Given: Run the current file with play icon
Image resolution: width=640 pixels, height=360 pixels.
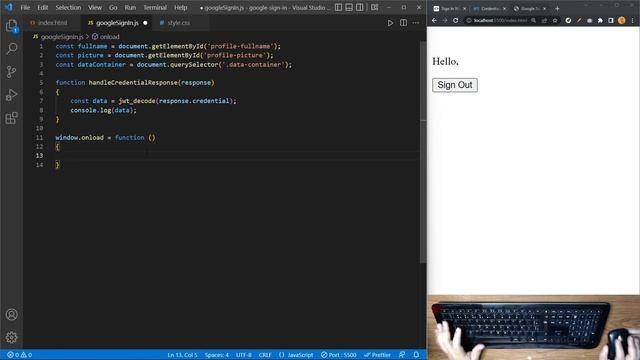Looking at the screenshot, I should (390, 23).
